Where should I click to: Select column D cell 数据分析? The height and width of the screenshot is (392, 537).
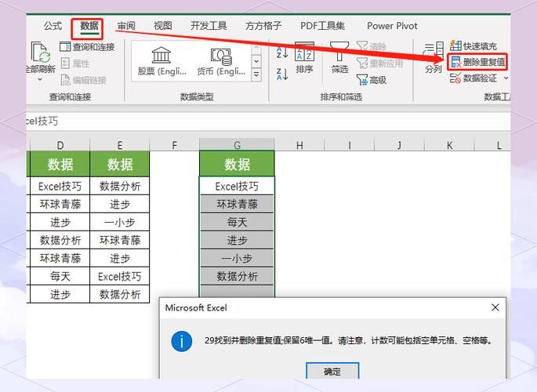60,240
